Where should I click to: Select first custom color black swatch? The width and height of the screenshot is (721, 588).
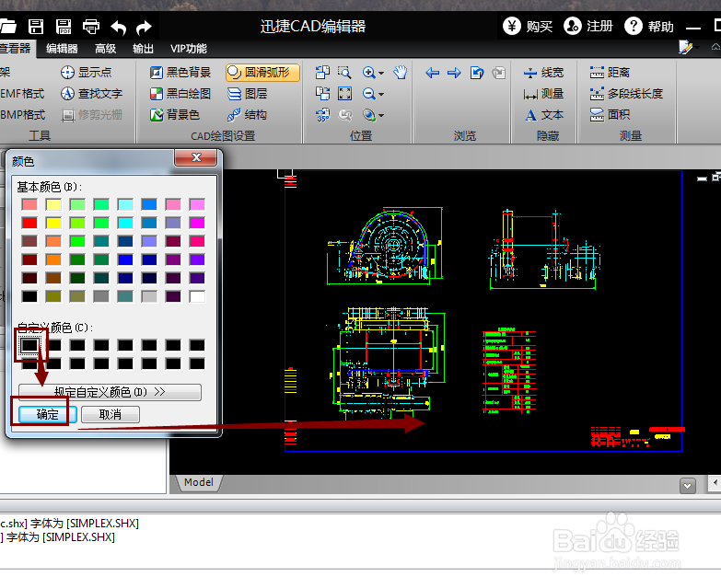(29, 345)
